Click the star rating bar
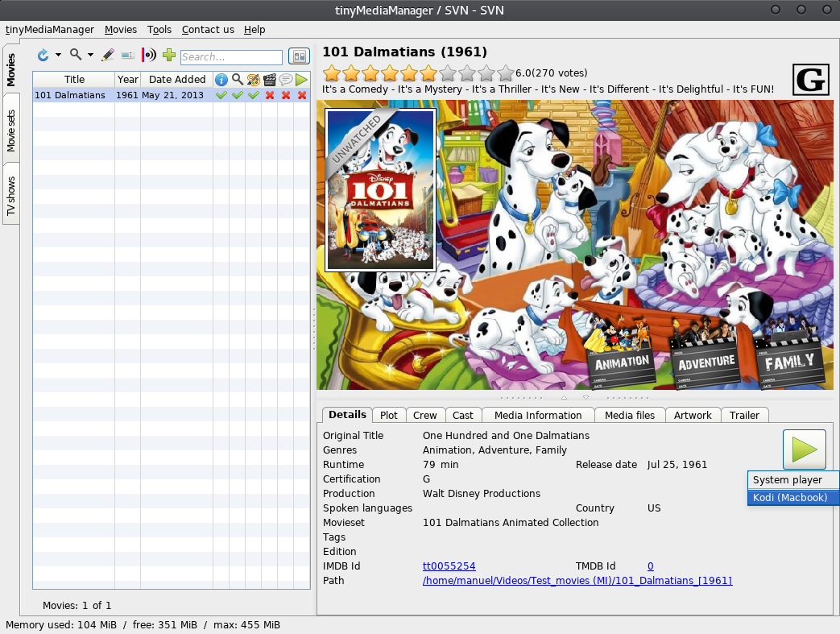Screen dimensions: 840x634 [419, 73]
